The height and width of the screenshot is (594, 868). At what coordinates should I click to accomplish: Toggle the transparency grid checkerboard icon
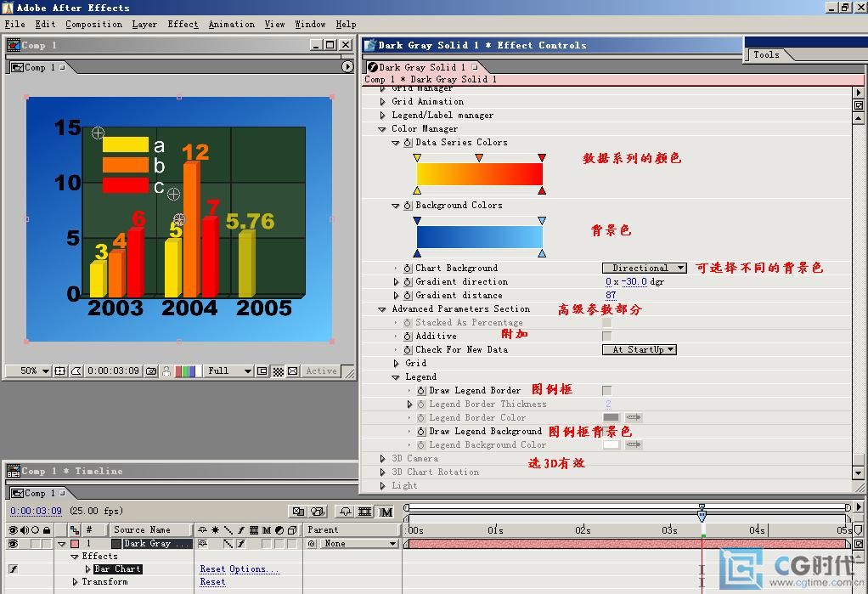click(278, 371)
